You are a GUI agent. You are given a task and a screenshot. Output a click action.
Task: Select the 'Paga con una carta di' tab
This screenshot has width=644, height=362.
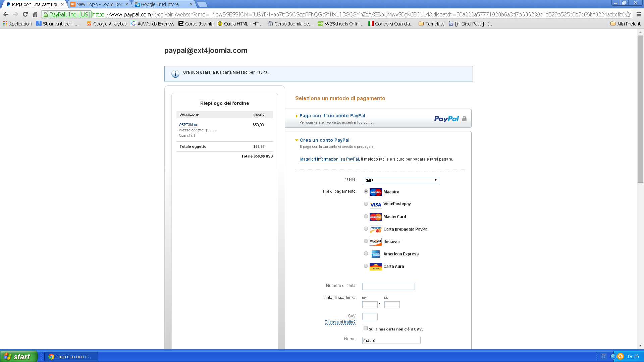pyautogui.click(x=35, y=4)
